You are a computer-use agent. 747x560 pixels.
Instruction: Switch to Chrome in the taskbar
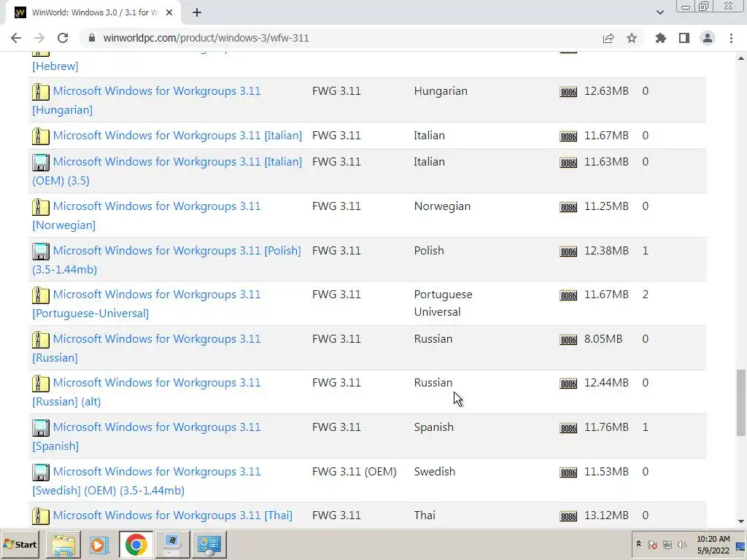136,545
